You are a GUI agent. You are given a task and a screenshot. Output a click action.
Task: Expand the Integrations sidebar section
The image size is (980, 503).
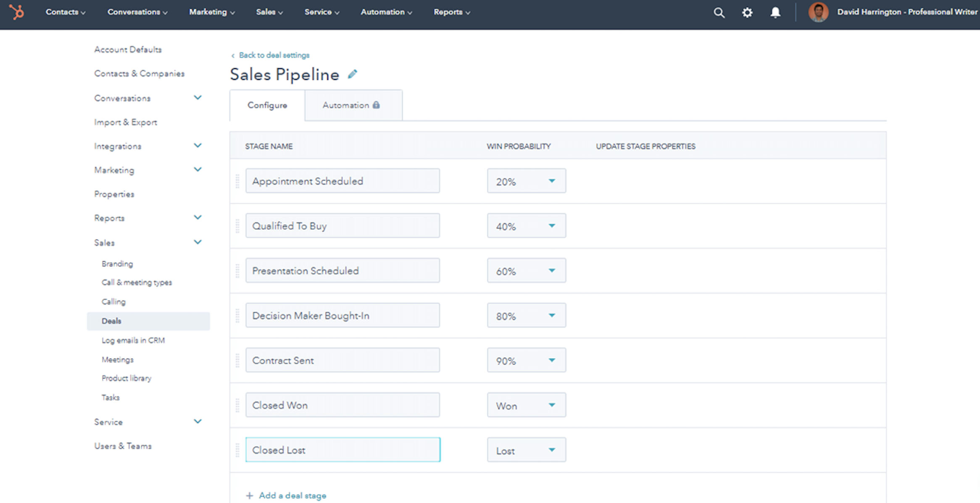click(x=198, y=146)
